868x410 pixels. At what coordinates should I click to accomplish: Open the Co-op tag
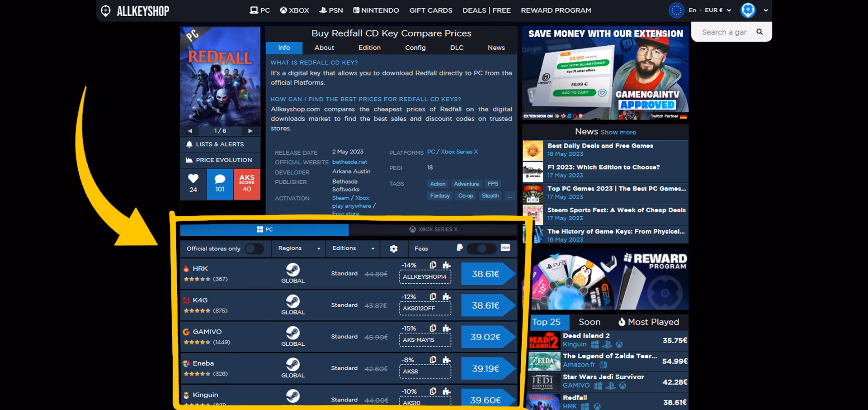466,196
